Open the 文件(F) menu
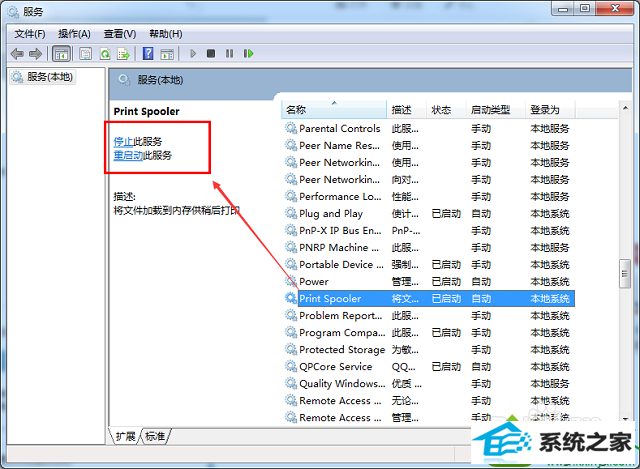The width and height of the screenshot is (640, 469). (30, 34)
